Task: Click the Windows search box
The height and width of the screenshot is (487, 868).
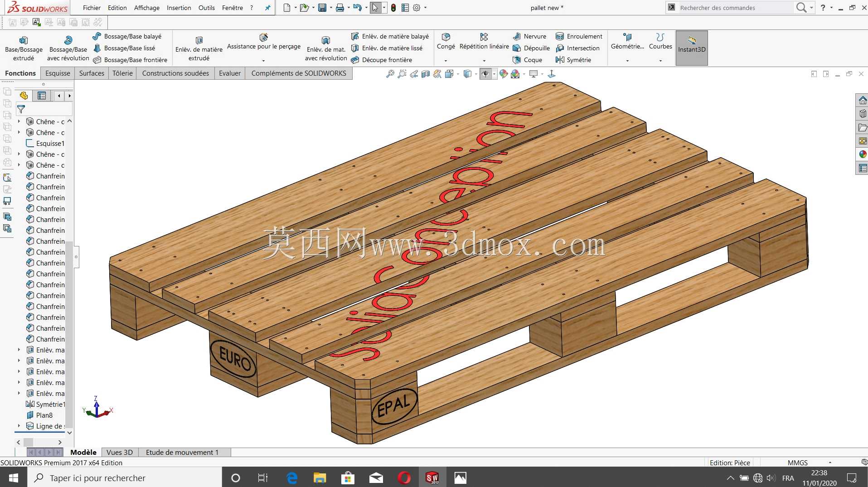Action: 125,478
